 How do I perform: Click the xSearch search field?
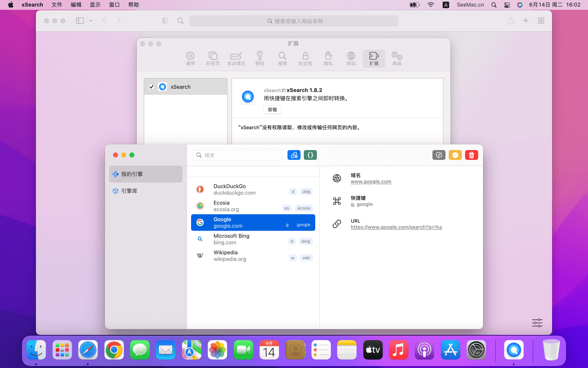(237, 155)
